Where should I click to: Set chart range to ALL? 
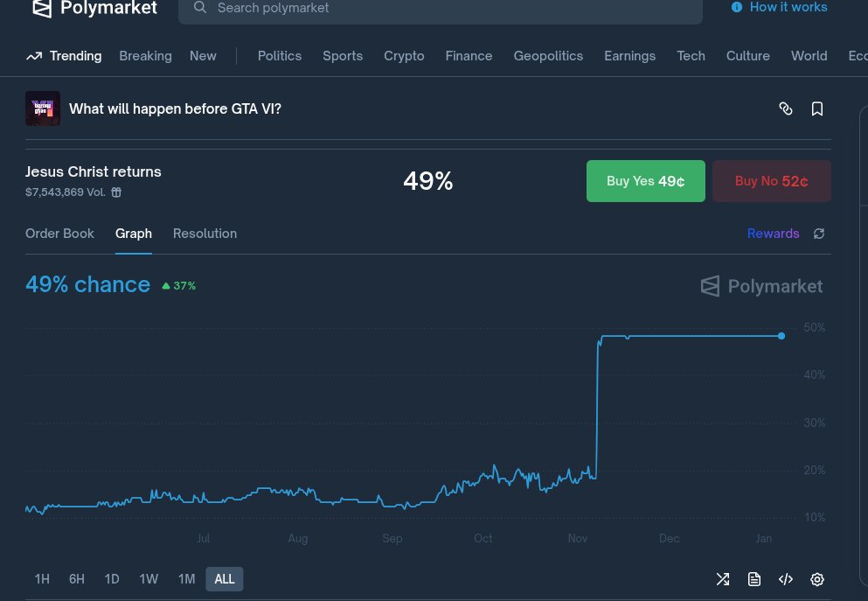(224, 579)
